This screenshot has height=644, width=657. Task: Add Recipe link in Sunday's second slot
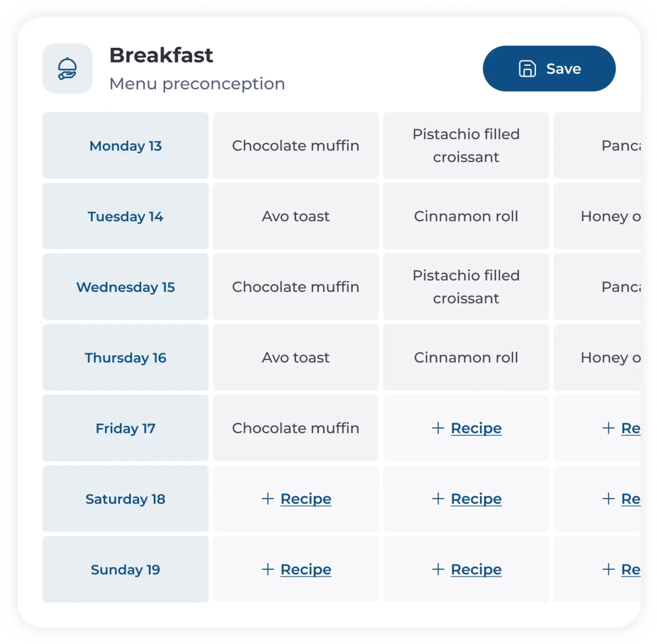pos(476,570)
